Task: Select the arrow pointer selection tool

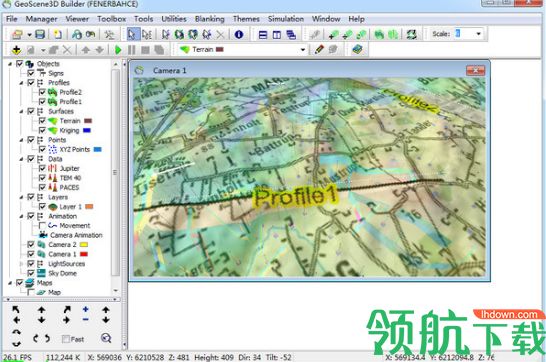Action: (x=132, y=34)
